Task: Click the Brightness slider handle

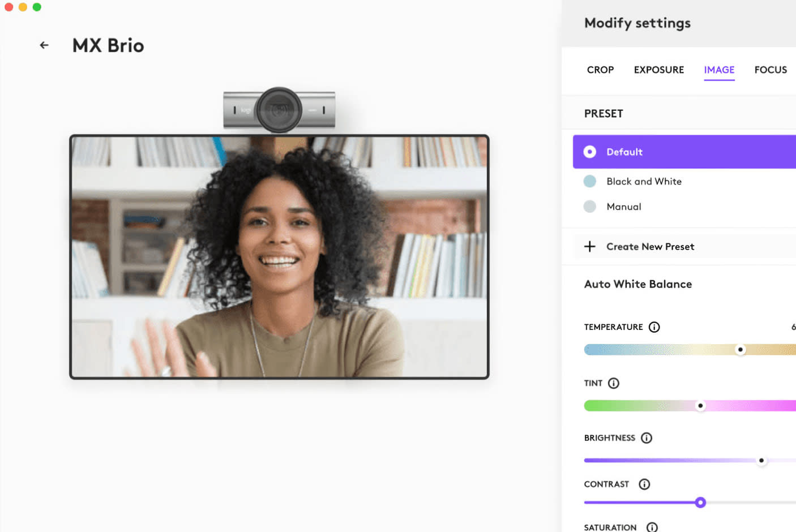Action: (761, 460)
